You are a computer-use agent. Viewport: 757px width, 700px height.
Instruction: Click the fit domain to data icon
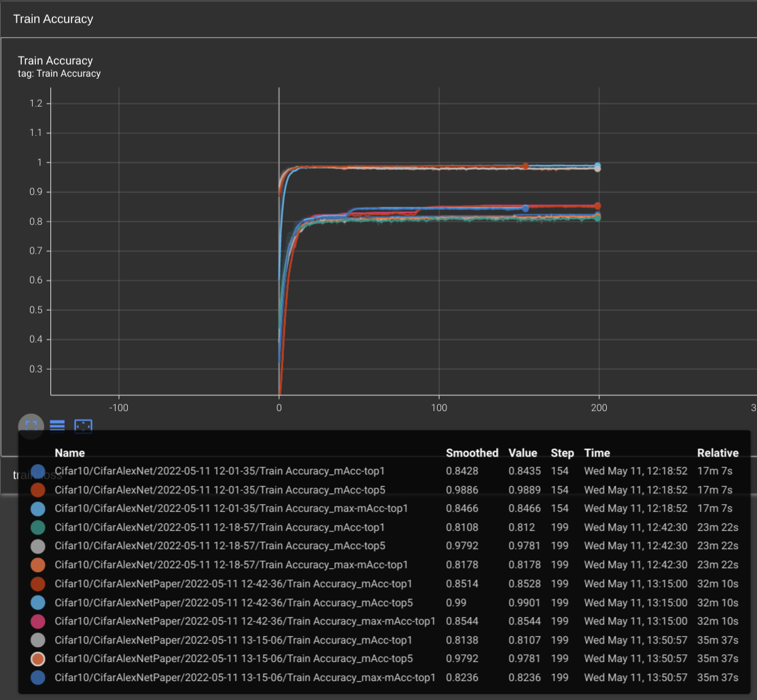83,426
